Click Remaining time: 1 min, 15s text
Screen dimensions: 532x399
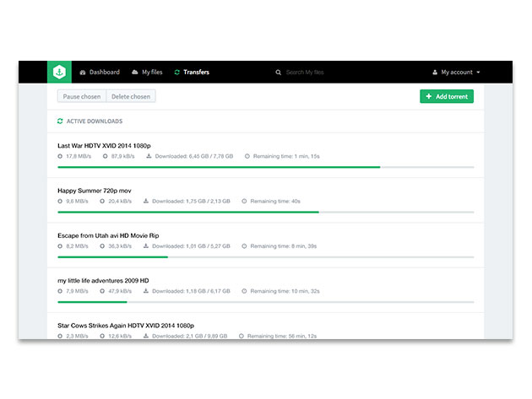(x=286, y=156)
